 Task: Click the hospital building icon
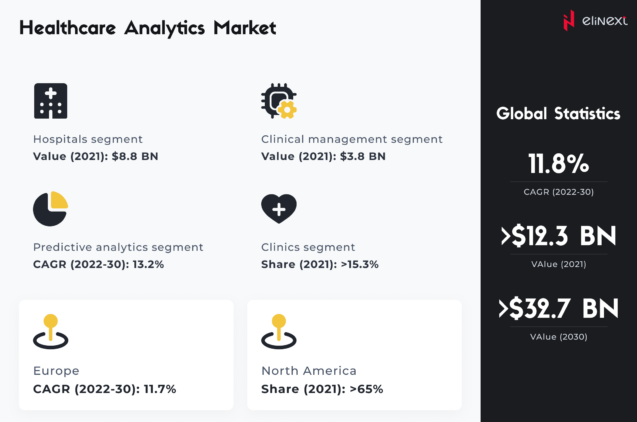point(50,101)
